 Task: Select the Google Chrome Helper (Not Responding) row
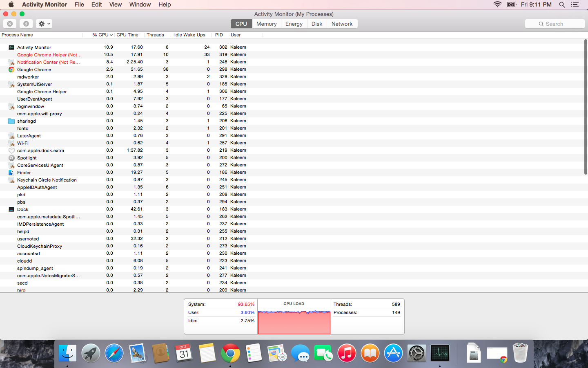(292, 54)
